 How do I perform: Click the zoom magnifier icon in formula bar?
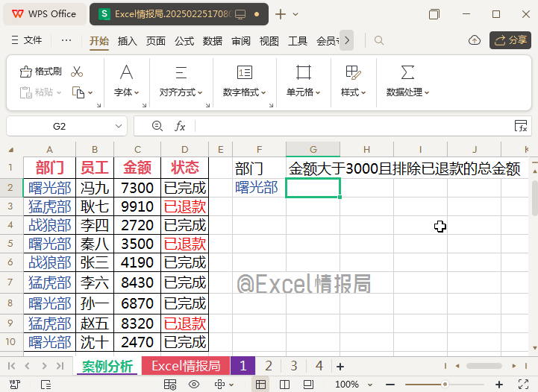157,126
